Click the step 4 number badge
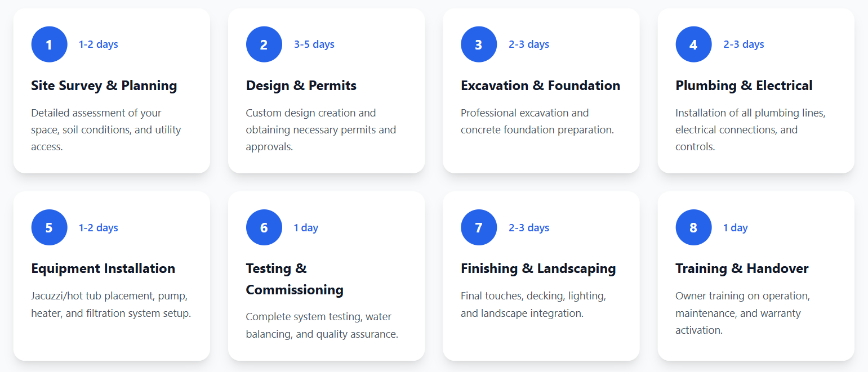The width and height of the screenshot is (868, 372). pos(693,44)
